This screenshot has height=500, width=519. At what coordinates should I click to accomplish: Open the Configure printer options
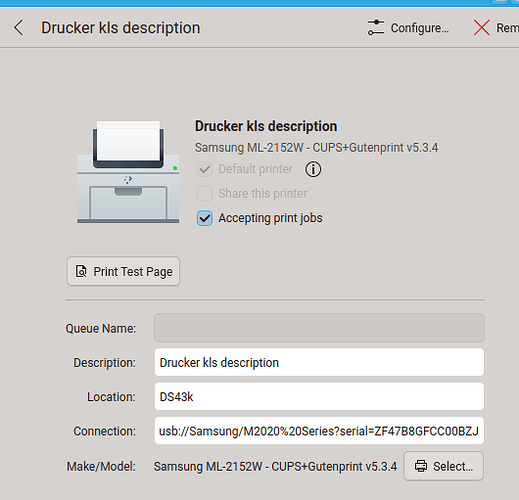[x=408, y=28]
